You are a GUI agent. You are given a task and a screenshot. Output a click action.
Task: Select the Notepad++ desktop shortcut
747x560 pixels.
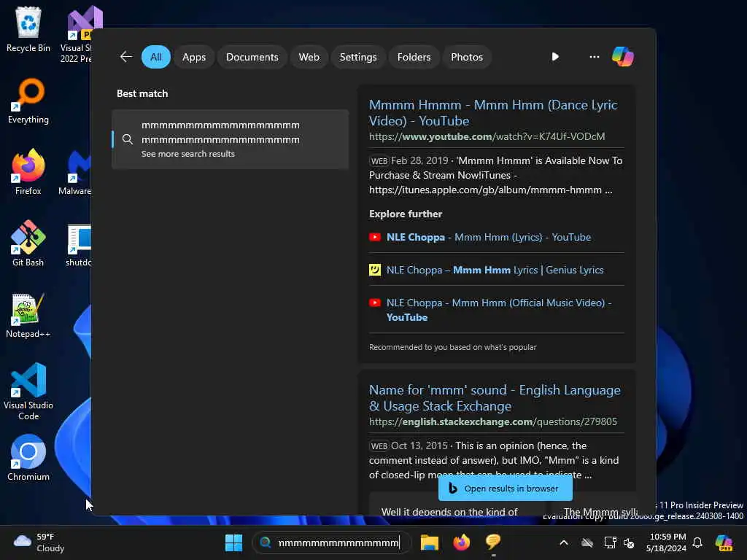[x=28, y=315]
